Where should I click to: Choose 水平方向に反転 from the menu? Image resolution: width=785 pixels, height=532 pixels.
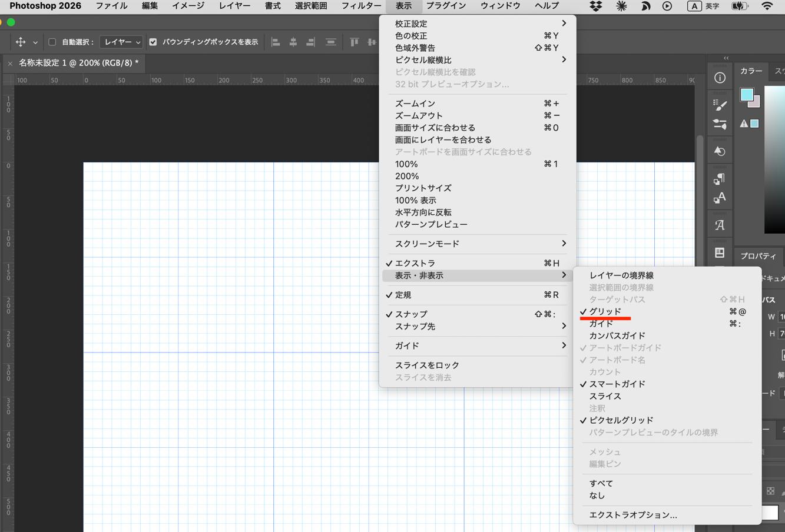pos(477,212)
